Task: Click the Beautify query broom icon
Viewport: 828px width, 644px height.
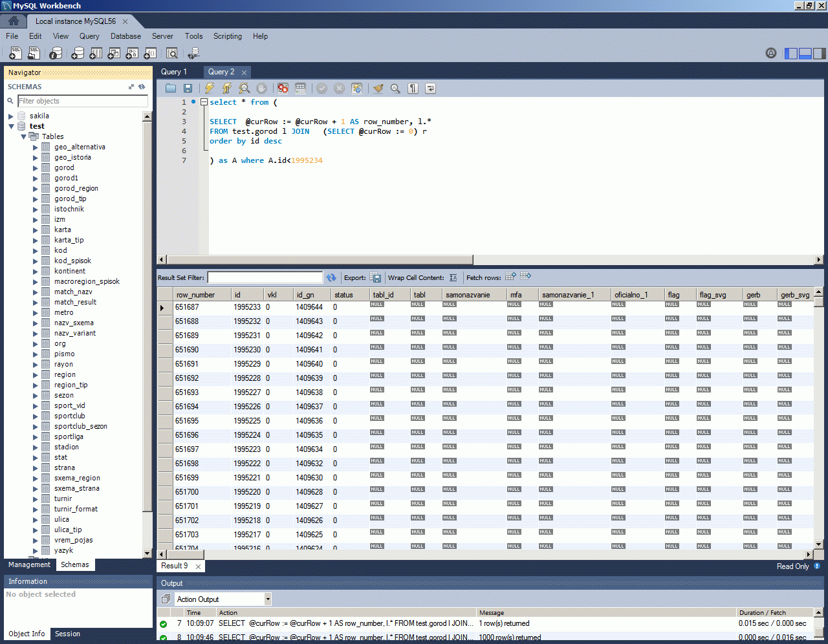Action: (x=378, y=89)
